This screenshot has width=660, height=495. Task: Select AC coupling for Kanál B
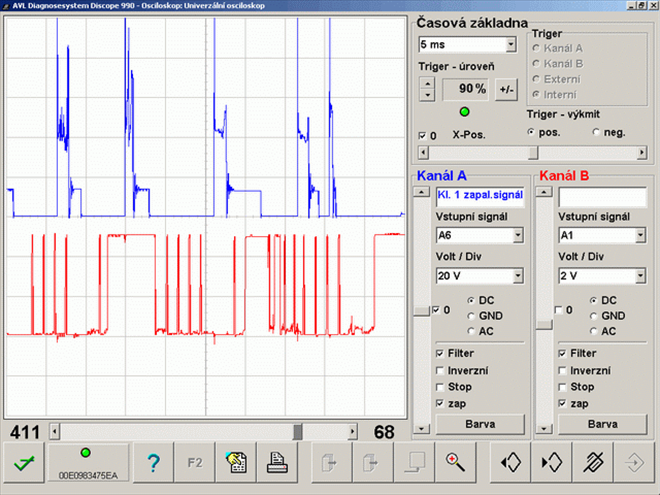pos(593,332)
